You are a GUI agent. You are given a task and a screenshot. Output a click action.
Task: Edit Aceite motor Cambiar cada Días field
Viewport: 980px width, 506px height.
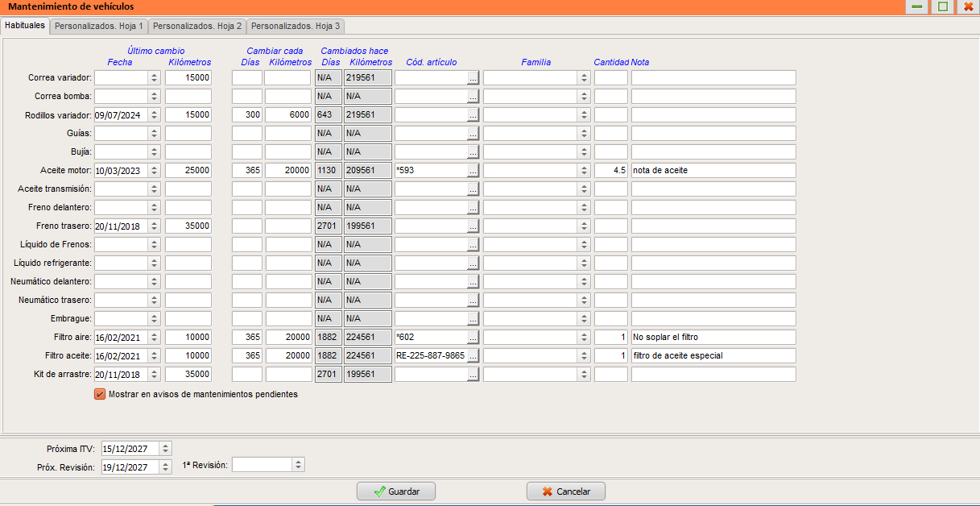[x=247, y=171]
